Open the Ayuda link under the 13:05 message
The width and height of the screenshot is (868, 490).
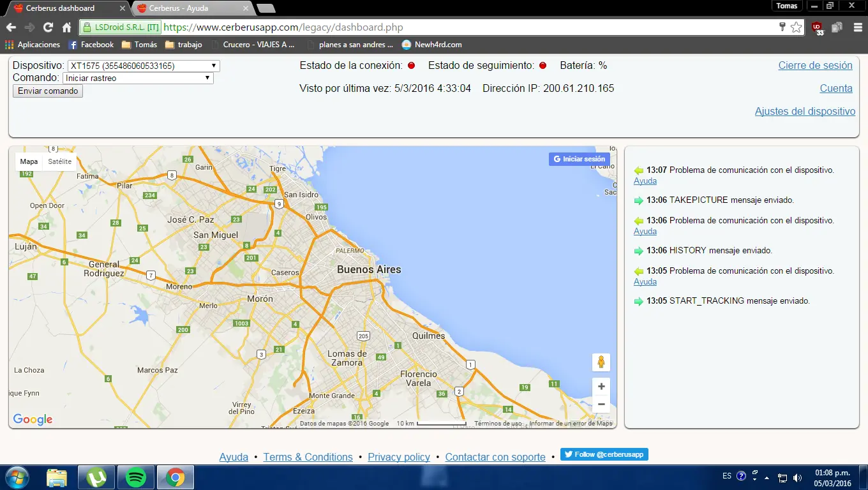coord(645,282)
